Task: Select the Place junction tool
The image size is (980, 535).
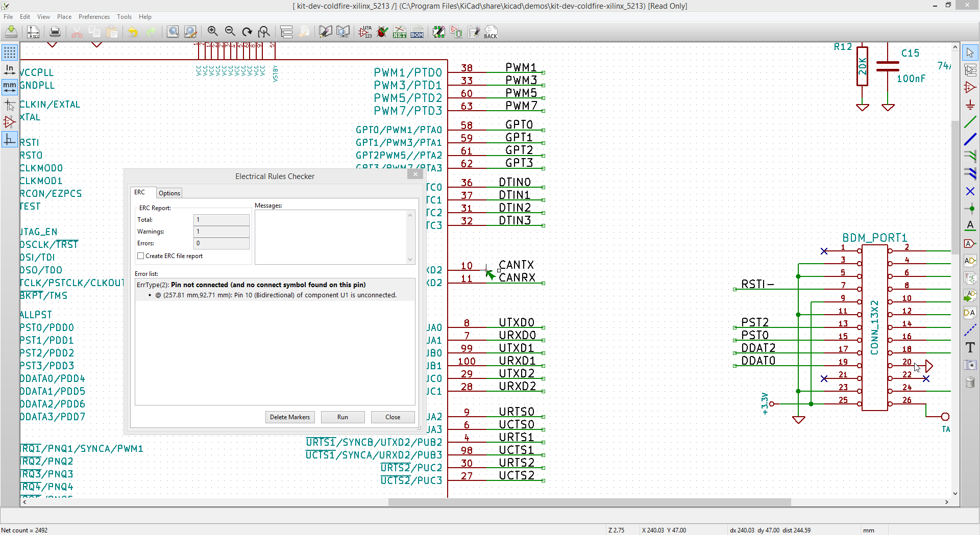Action: click(970, 209)
